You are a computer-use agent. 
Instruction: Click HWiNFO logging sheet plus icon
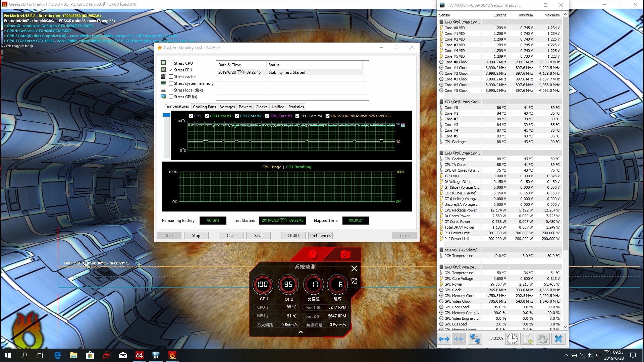[x=527, y=339]
